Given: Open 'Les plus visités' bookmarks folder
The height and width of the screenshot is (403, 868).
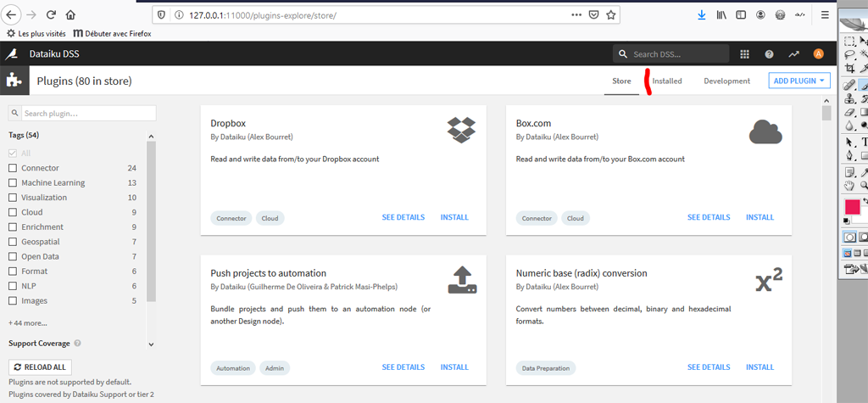Looking at the screenshot, I should [x=36, y=33].
